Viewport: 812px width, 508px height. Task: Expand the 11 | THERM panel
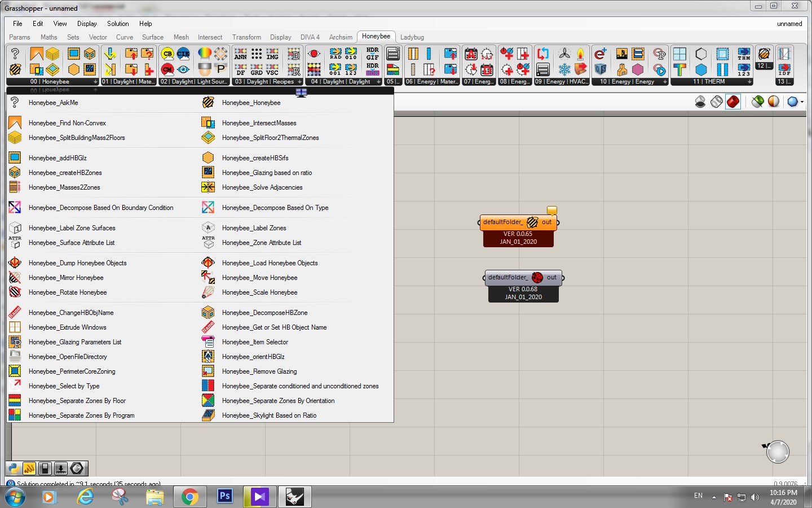(749, 82)
